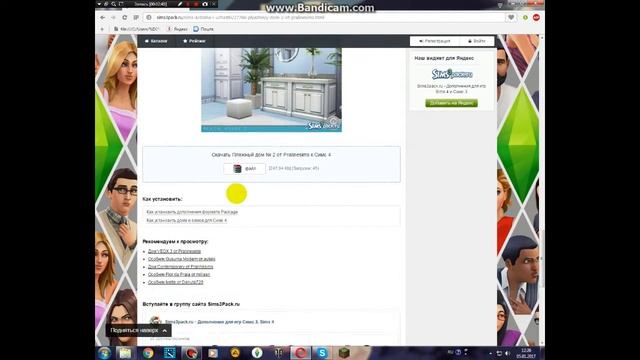Go back using the browser back arrow
The width and height of the screenshot is (640, 360).
point(103,18)
